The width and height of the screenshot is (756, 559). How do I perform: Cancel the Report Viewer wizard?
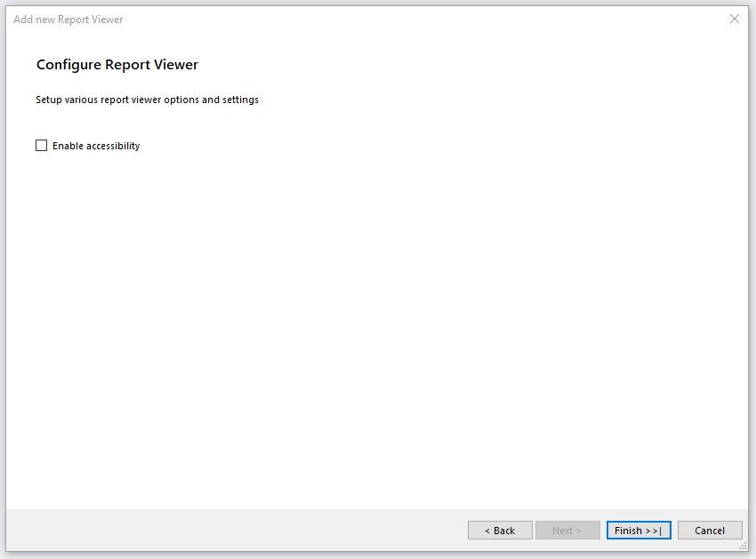(710, 530)
